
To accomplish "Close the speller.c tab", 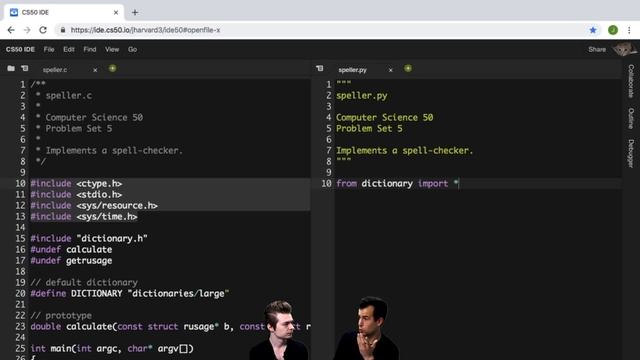I will 95,70.
